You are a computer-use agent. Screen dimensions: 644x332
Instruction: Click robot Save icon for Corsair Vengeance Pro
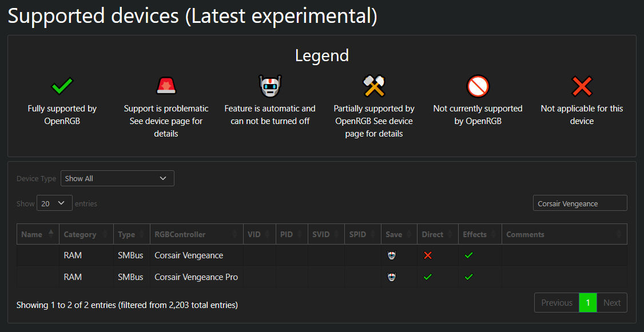[x=392, y=277]
